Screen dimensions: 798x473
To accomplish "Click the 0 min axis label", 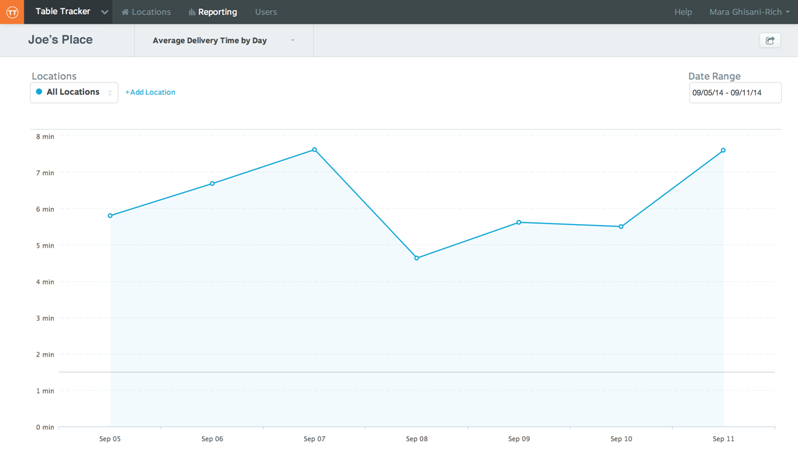I will coord(45,427).
